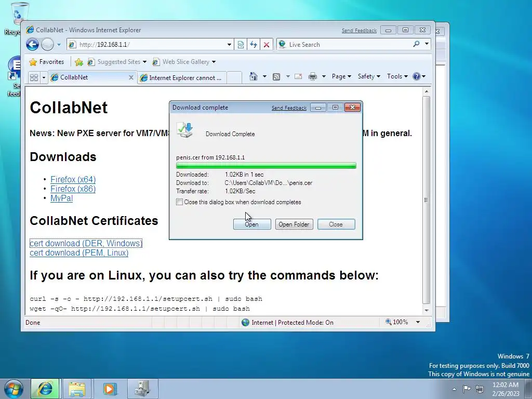Viewport: 532px width, 399px height.
Task: Open the Tools menu
Action: click(x=397, y=76)
